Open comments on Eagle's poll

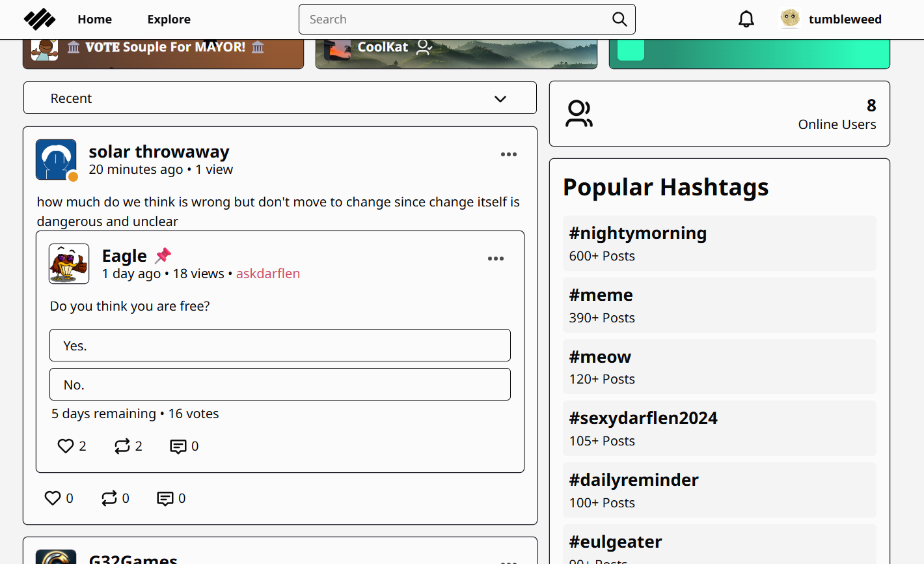click(178, 446)
